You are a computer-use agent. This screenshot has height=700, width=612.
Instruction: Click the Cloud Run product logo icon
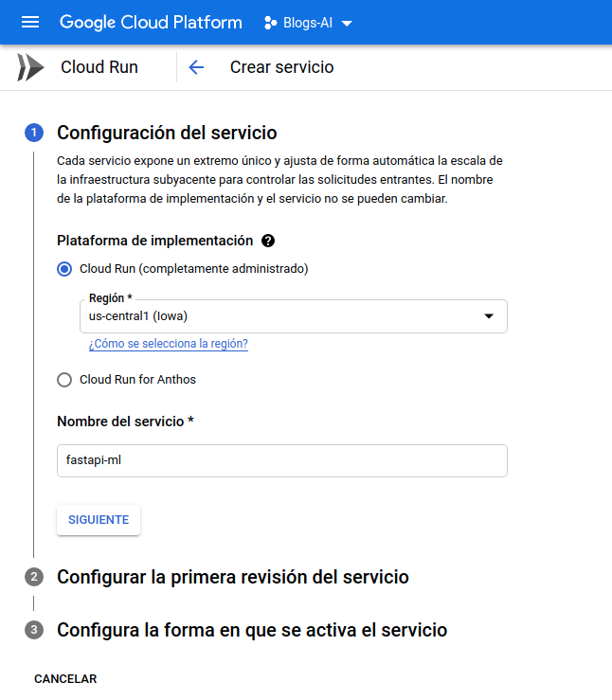[x=30, y=67]
